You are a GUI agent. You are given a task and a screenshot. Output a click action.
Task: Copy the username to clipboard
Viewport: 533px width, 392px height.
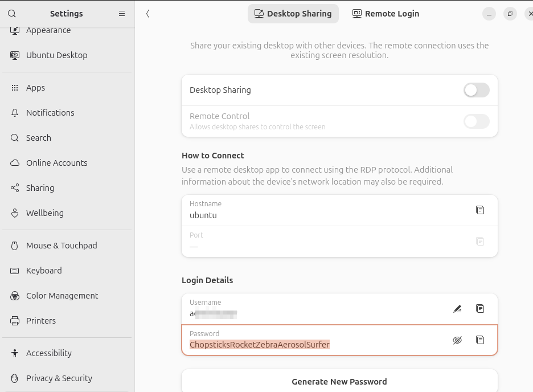(480, 309)
